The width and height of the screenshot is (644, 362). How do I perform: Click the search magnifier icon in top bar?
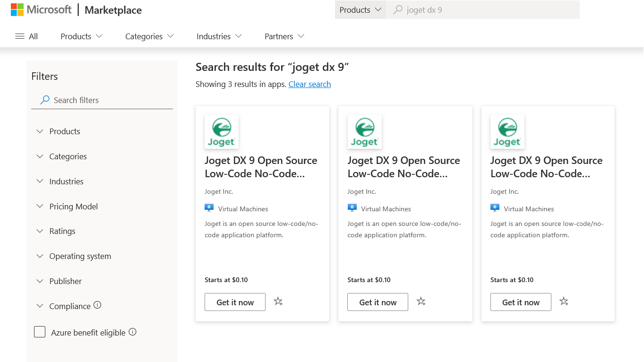coord(398,10)
